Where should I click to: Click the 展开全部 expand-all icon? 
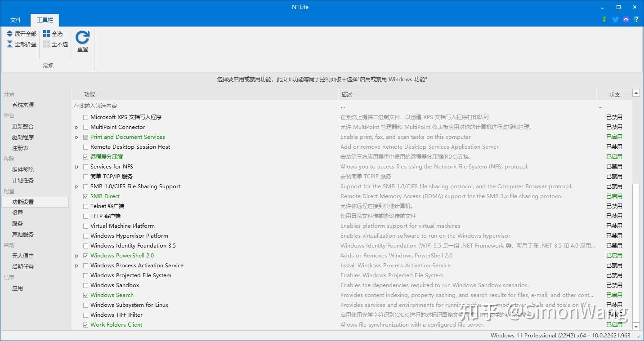coord(9,33)
